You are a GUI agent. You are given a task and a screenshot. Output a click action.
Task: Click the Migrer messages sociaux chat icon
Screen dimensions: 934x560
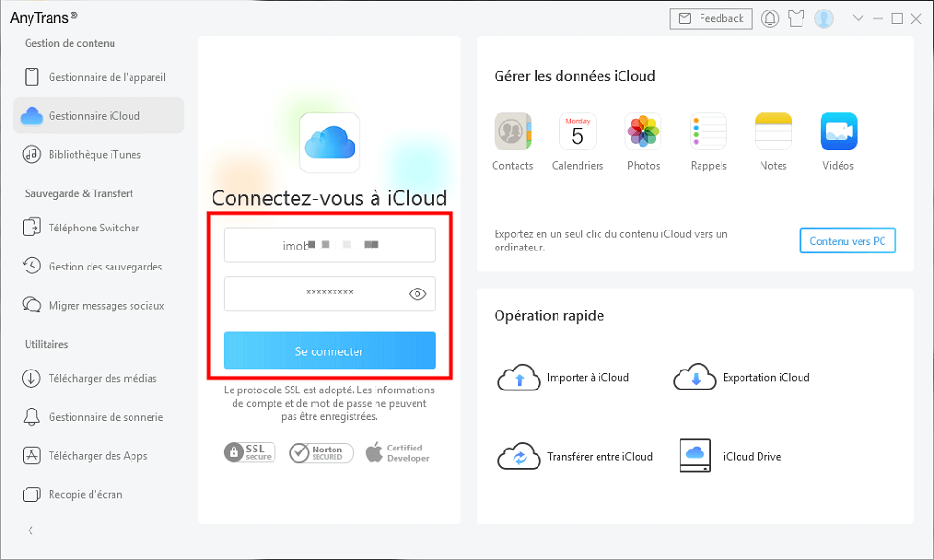[30, 304]
